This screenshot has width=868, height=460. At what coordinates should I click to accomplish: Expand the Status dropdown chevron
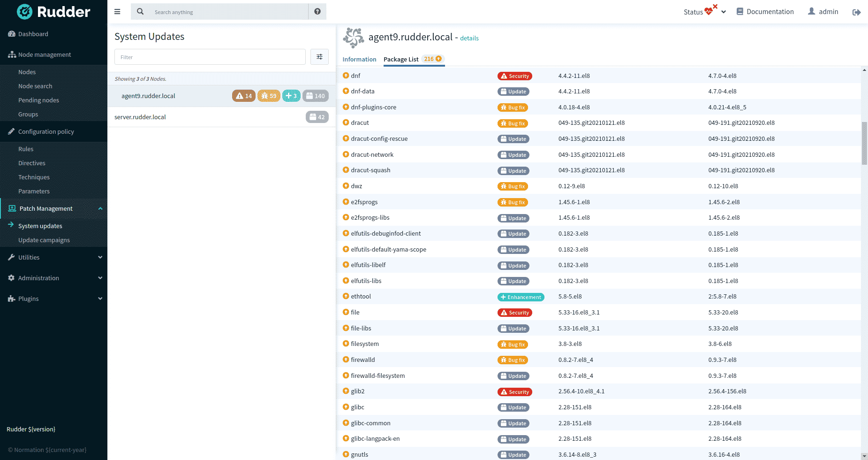724,12
